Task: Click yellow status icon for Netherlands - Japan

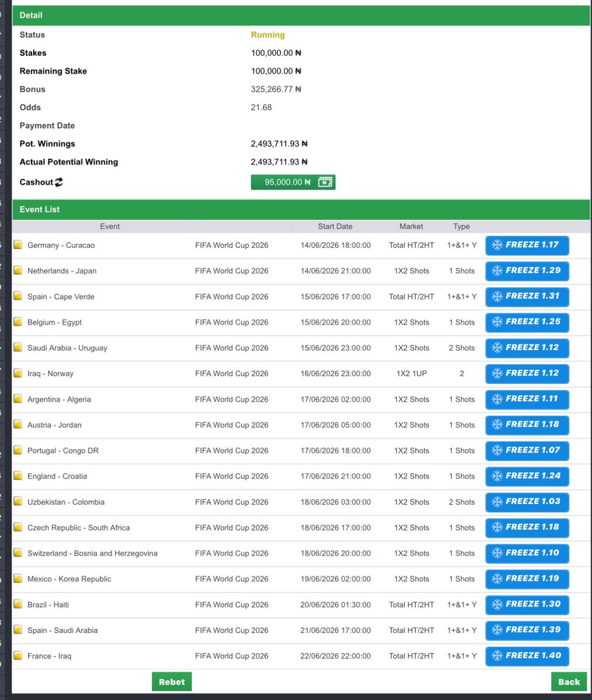Action: [18, 271]
